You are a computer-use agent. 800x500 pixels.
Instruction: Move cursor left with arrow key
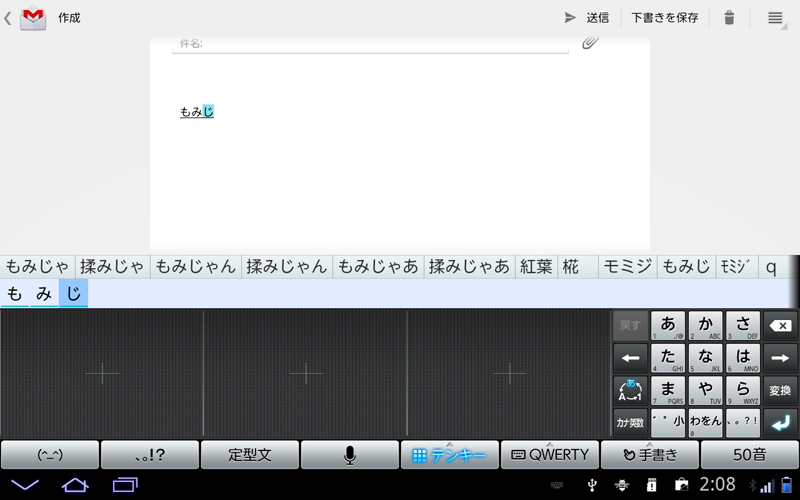point(630,357)
